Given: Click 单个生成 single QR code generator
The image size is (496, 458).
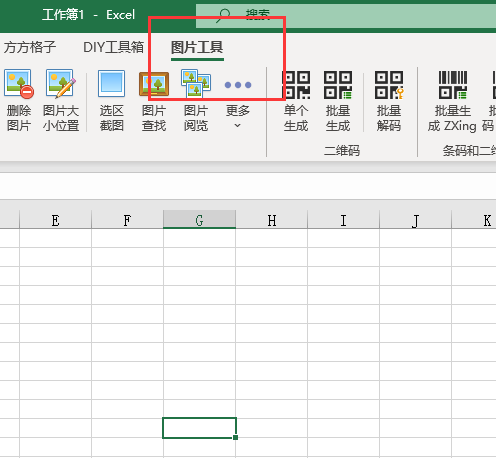Looking at the screenshot, I should [296, 100].
